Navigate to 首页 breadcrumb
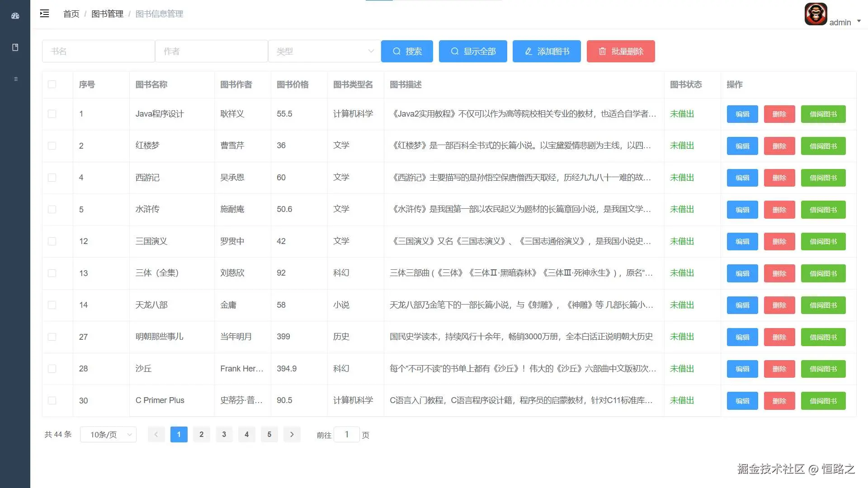The height and width of the screenshot is (488, 868). 71,14
